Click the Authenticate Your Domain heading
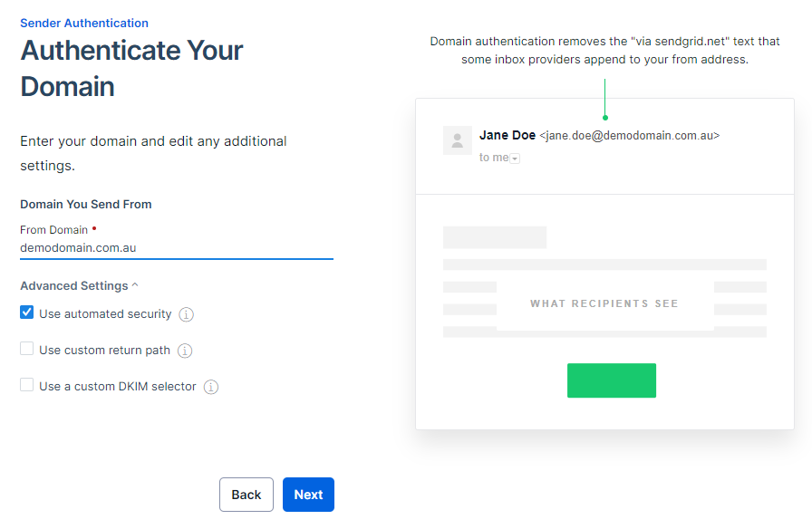This screenshot has height=529, width=812. (x=132, y=68)
